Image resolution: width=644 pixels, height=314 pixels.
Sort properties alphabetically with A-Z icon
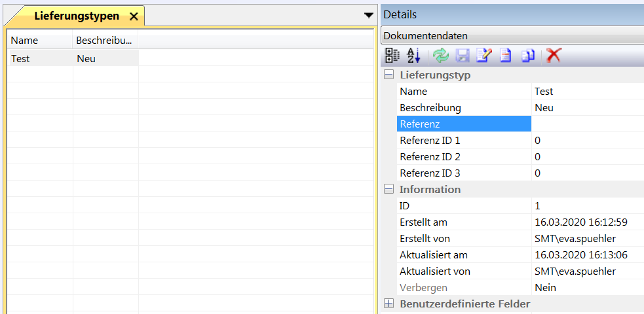pos(413,56)
